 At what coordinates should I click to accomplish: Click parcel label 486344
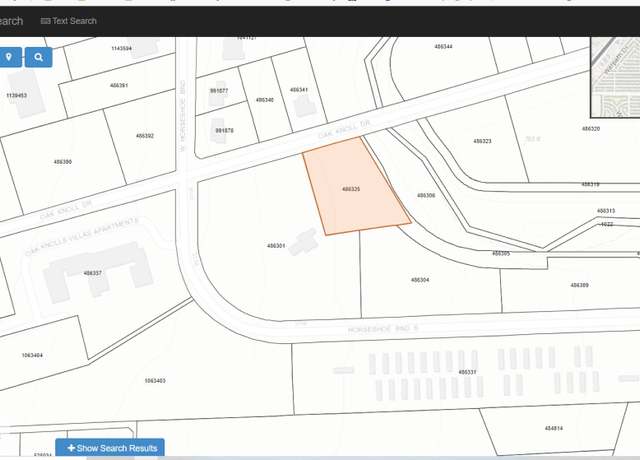[x=443, y=47]
